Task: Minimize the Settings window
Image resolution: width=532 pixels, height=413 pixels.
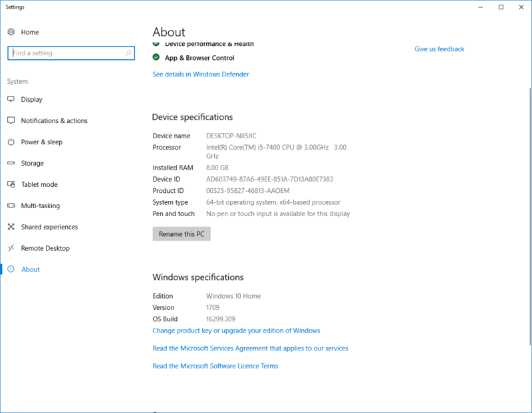Action: [x=480, y=7]
